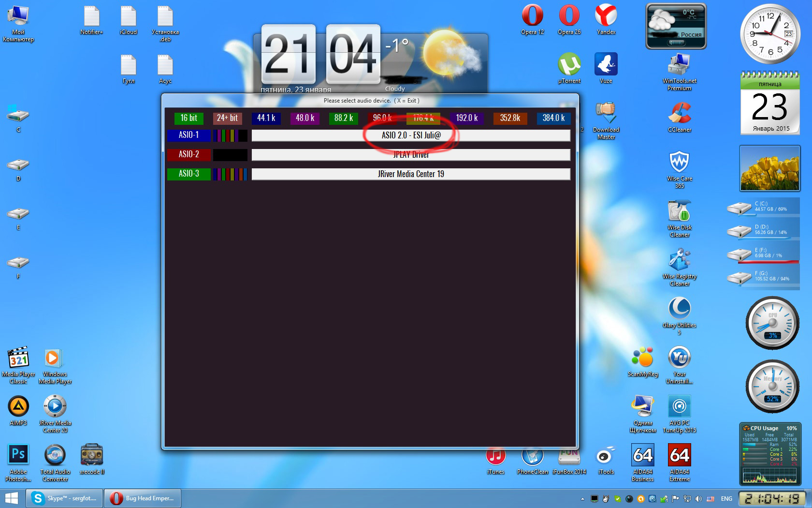Open iTunes desktop icon
812x508 pixels.
pyautogui.click(x=495, y=460)
